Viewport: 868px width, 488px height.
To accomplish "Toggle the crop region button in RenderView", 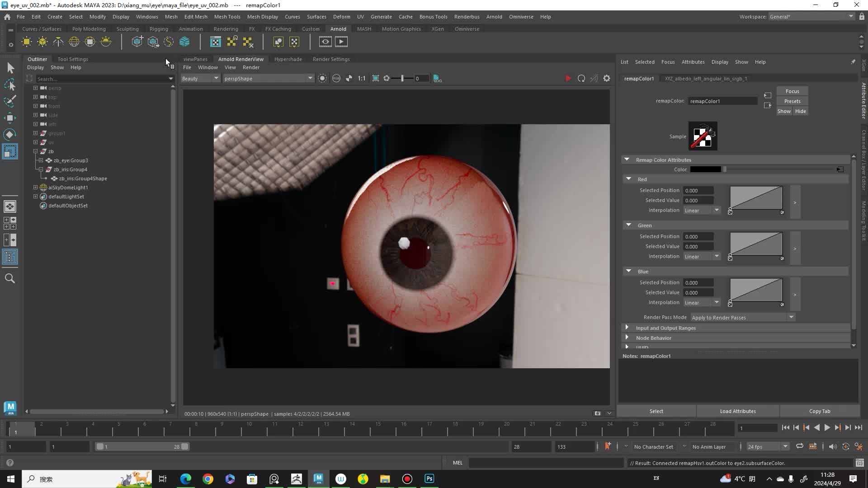I will click(x=376, y=79).
